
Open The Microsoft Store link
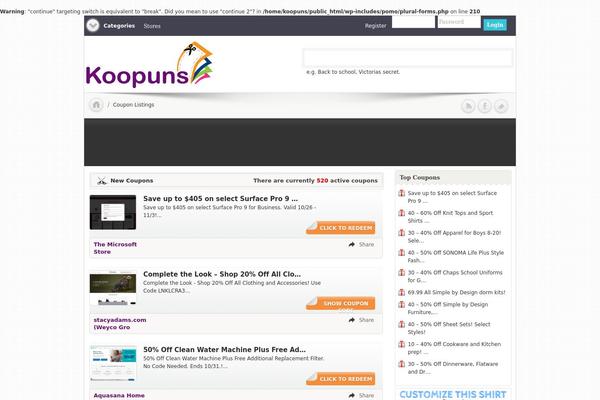coord(115,248)
